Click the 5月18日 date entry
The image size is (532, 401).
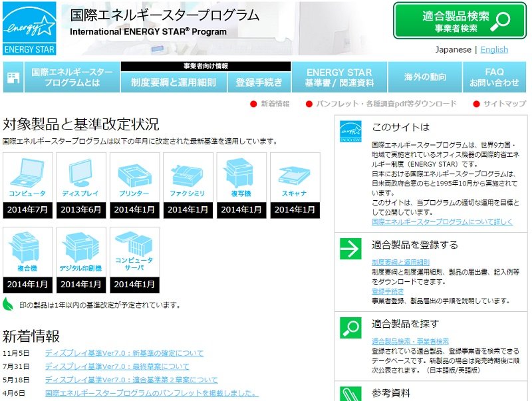click(16, 380)
